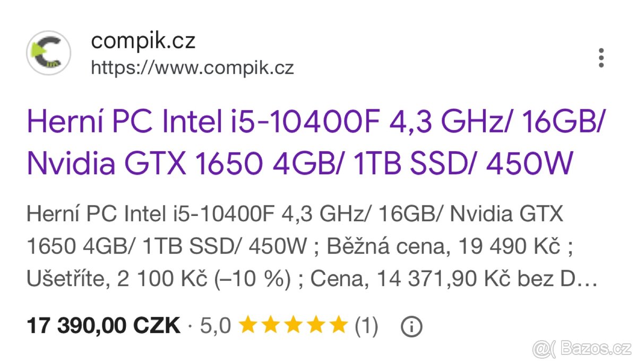
Task: Select the second rating star
Action: tap(272, 324)
